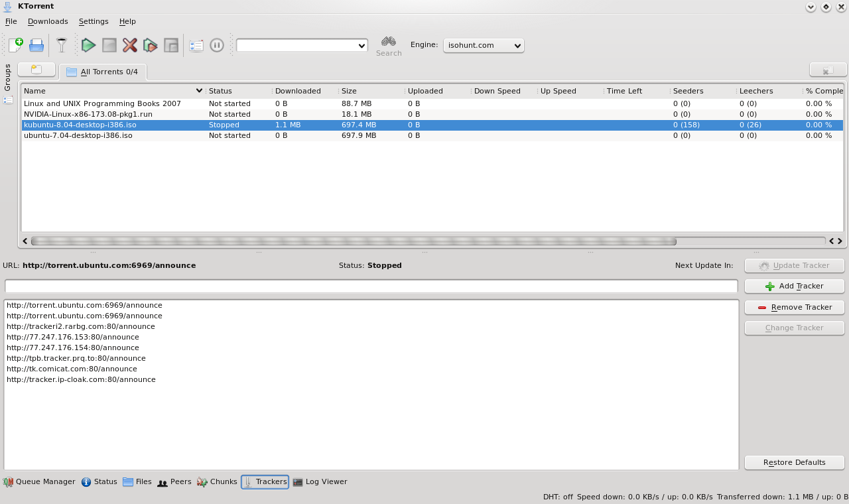Click the Search checkered-flag button
Viewport: 849px width, 504px height.
pyautogui.click(x=389, y=45)
